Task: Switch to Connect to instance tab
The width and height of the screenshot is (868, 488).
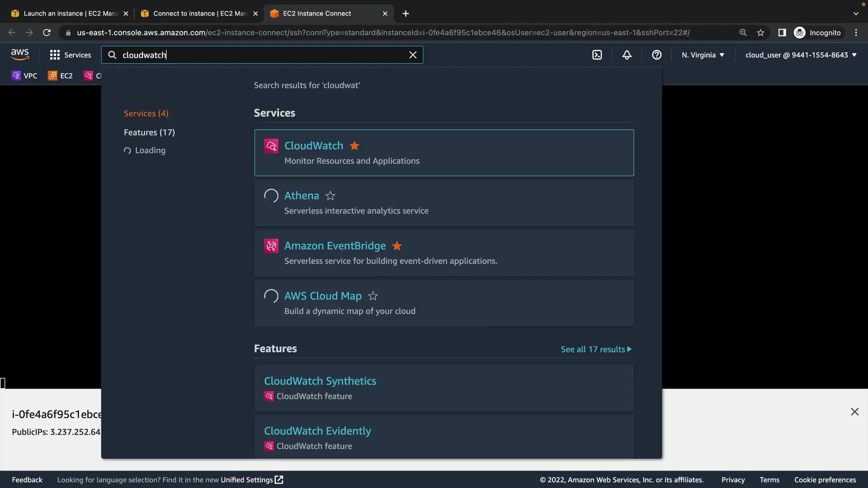Action: tap(199, 14)
